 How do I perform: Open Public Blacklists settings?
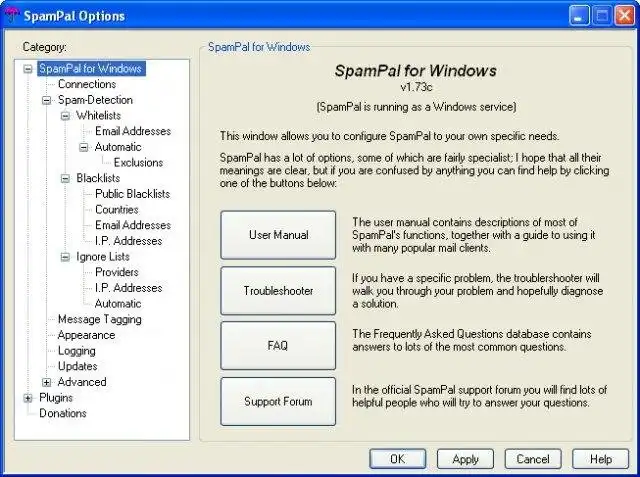click(x=133, y=194)
